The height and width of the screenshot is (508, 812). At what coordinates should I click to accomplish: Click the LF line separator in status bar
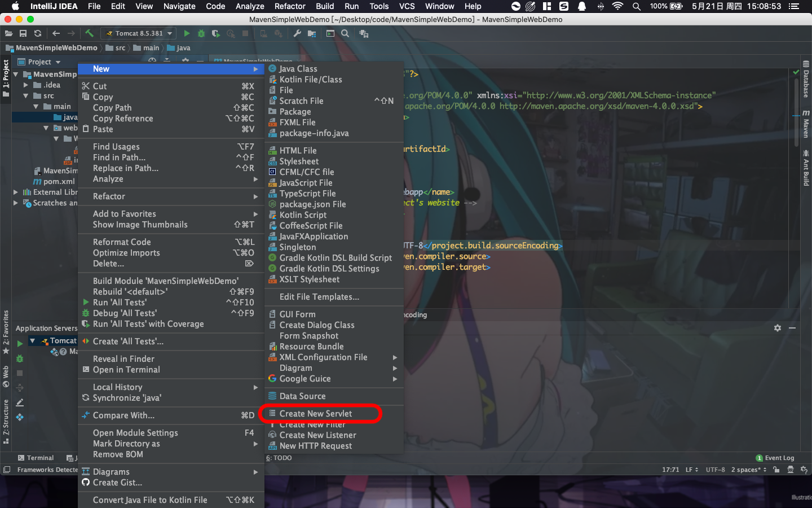(692, 470)
